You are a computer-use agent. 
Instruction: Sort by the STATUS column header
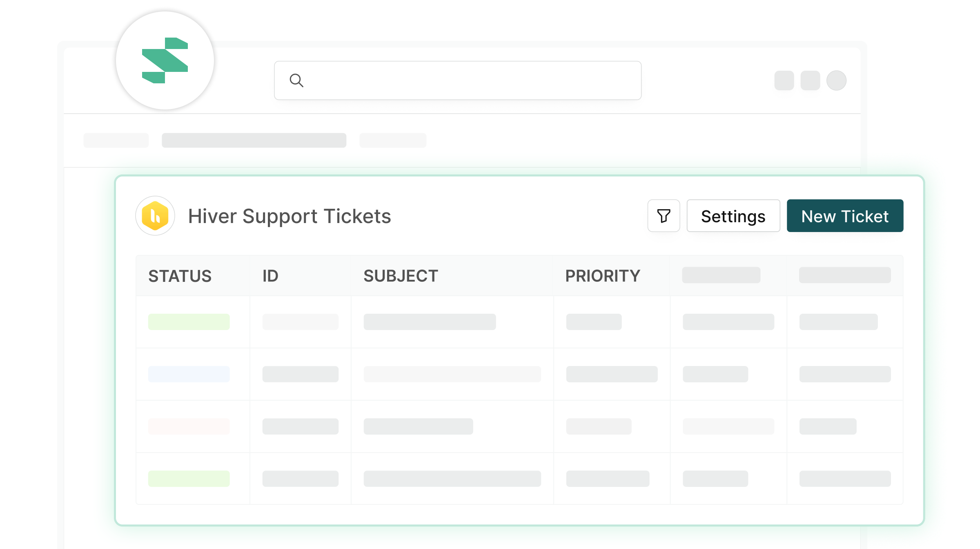tap(180, 276)
